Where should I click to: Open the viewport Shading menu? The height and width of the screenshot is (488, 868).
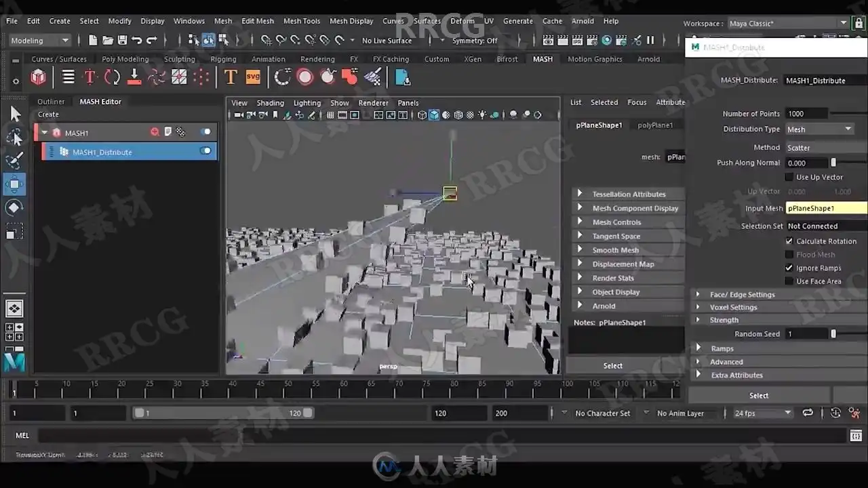point(270,103)
